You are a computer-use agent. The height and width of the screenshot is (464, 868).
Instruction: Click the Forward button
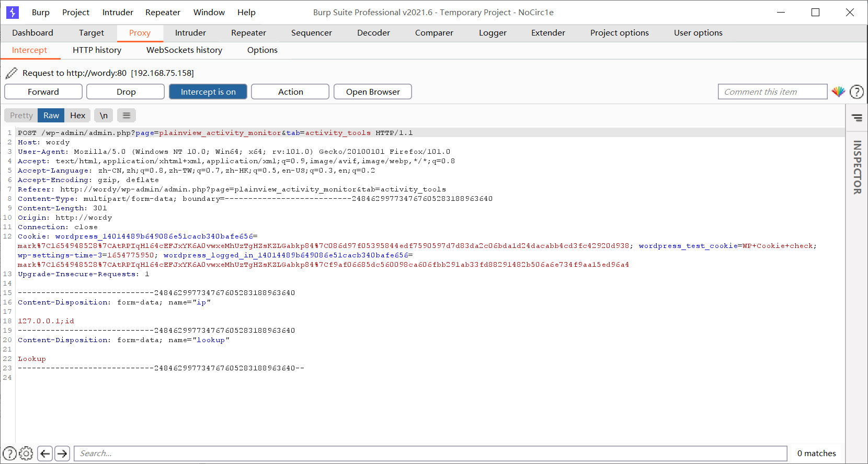point(43,92)
